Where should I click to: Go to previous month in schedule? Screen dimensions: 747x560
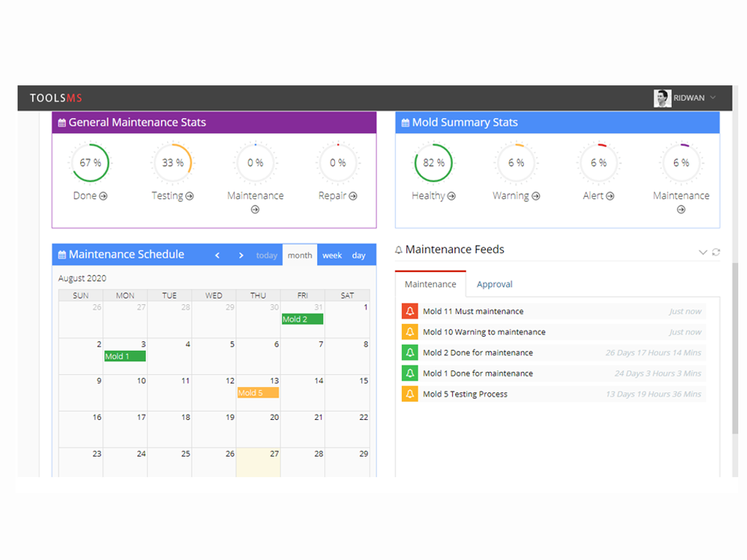point(217,255)
